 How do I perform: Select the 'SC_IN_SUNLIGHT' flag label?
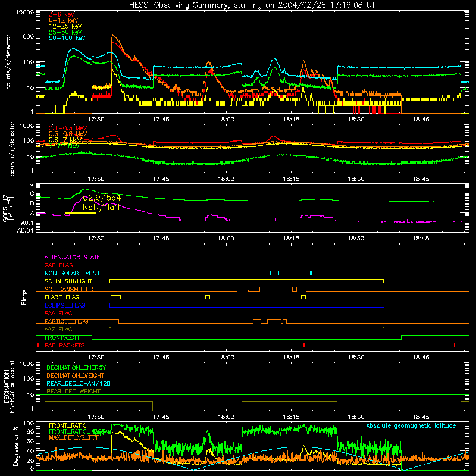point(68,281)
